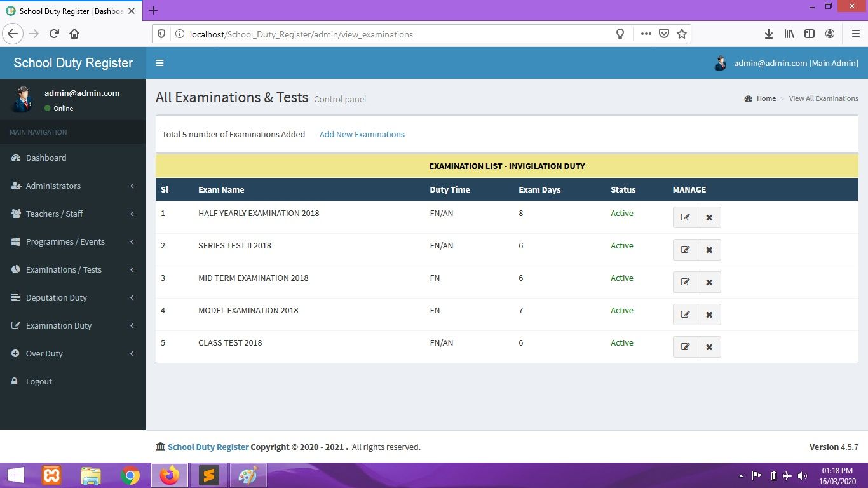Edit the CLASS TEST 2018 entry

[685, 347]
